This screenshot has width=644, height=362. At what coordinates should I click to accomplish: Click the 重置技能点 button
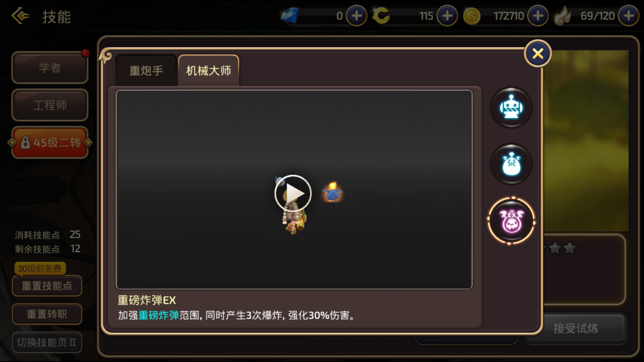pos(47,286)
